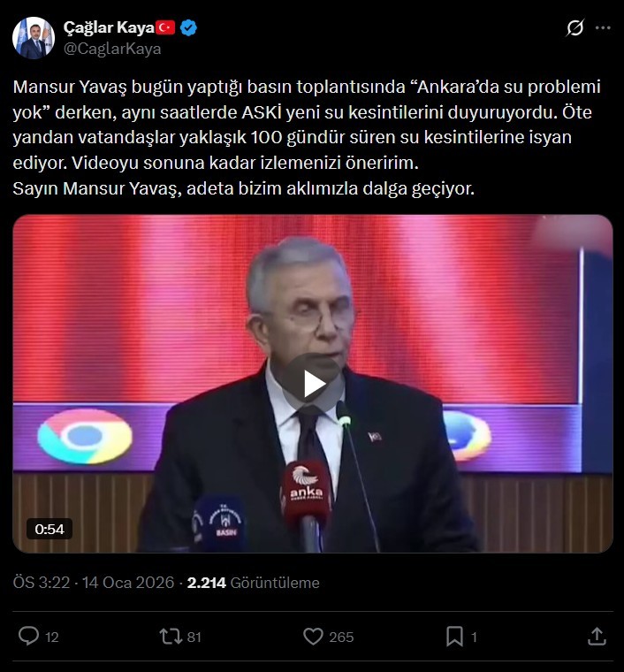Reply to the tweet via comment icon
Viewport: 624px width, 672px height.
[29, 636]
